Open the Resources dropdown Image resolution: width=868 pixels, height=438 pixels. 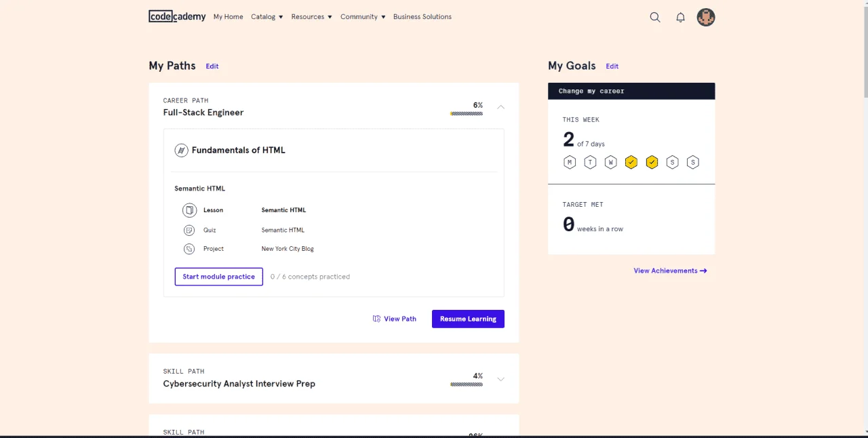click(312, 17)
